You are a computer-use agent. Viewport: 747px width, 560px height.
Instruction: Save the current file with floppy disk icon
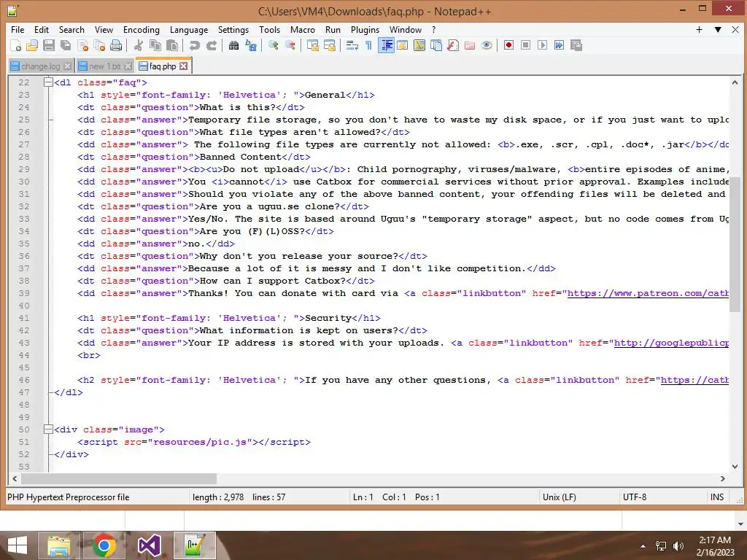coord(49,45)
